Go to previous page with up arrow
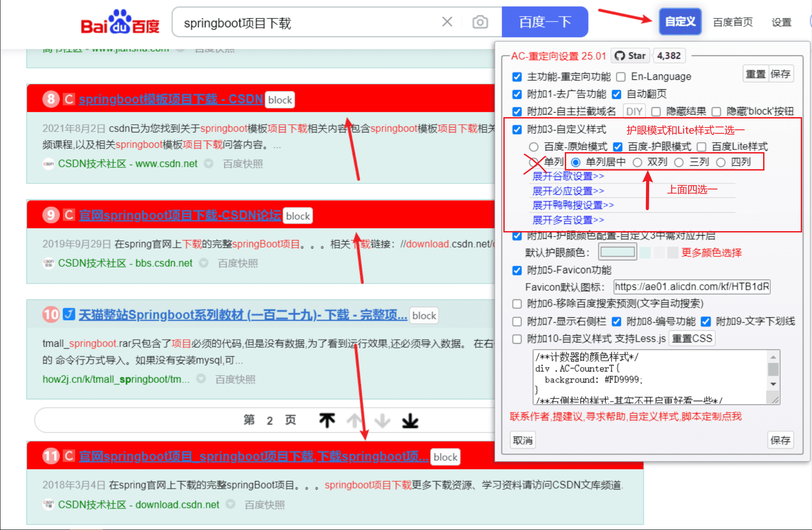The width and height of the screenshot is (812, 530). coord(354,420)
